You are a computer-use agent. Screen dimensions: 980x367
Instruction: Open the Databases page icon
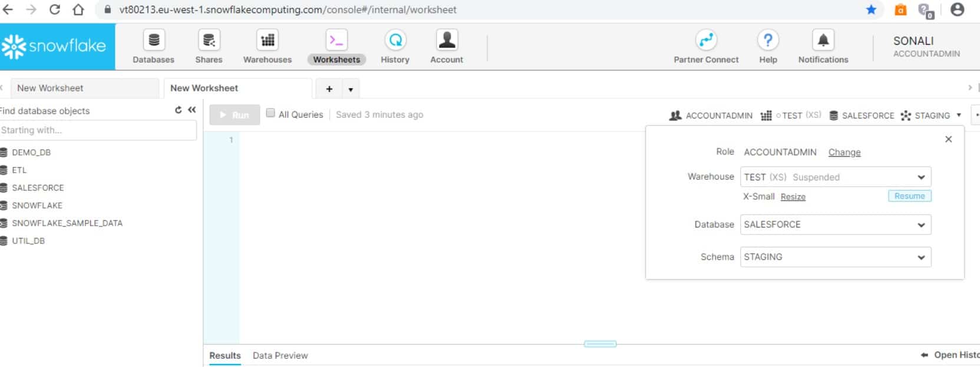pyautogui.click(x=154, y=40)
